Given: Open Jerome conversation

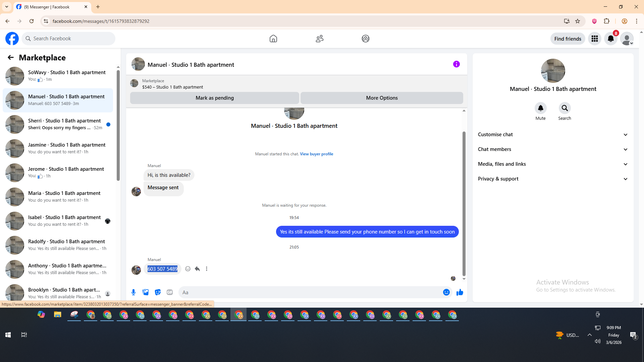Looking at the screenshot, I should coord(58,172).
